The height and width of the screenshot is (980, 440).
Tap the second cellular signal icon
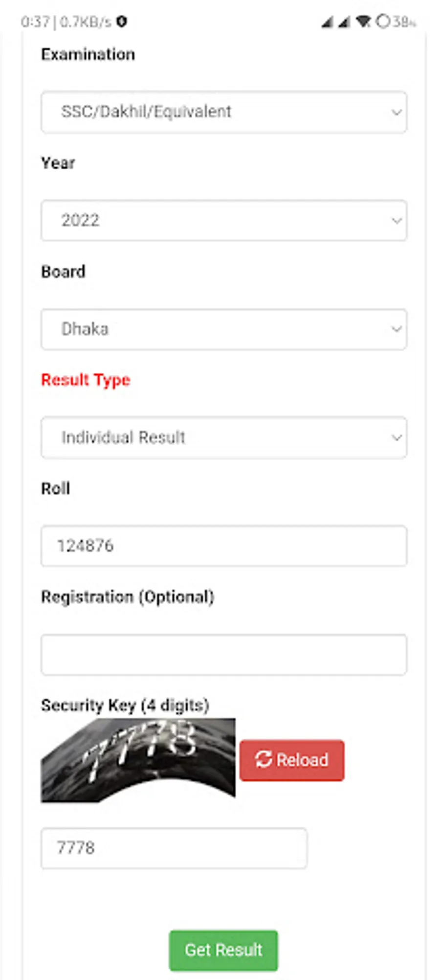coord(344,22)
